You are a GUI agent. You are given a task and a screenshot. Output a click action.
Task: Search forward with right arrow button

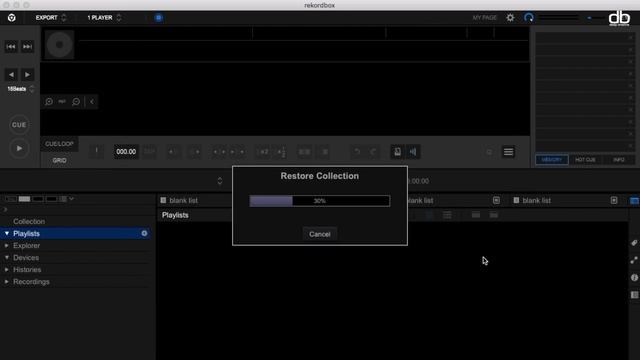pyautogui.click(x=27, y=74)
